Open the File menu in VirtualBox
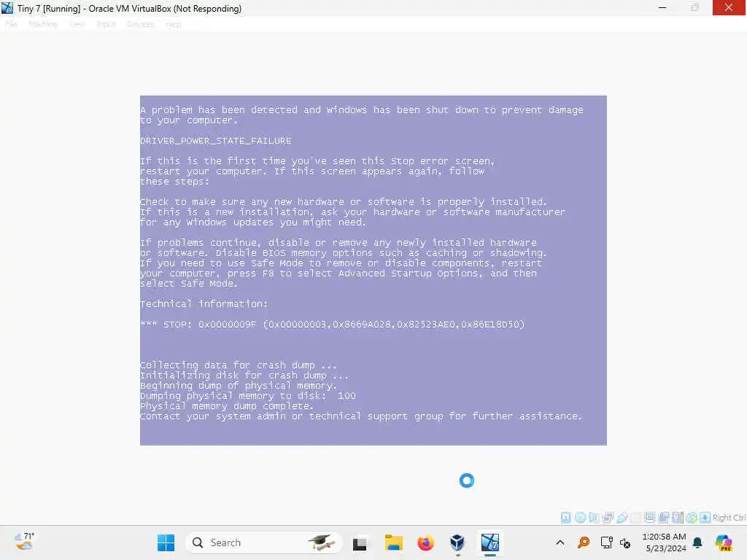 tap(11, 24)
